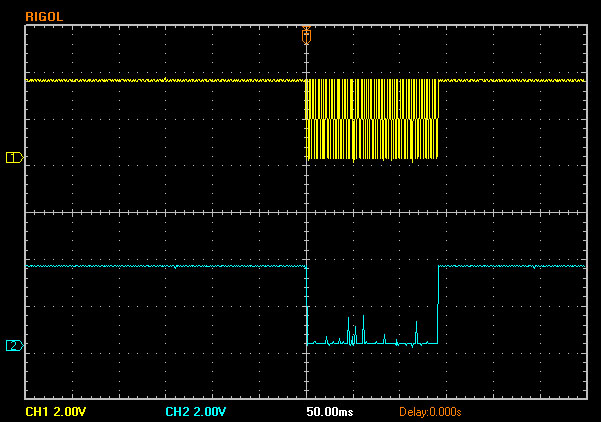The height and width of the screenshot is (422, 601).
Task: Click the center horizontal graticule axis
Action: (x=150, y=212)
